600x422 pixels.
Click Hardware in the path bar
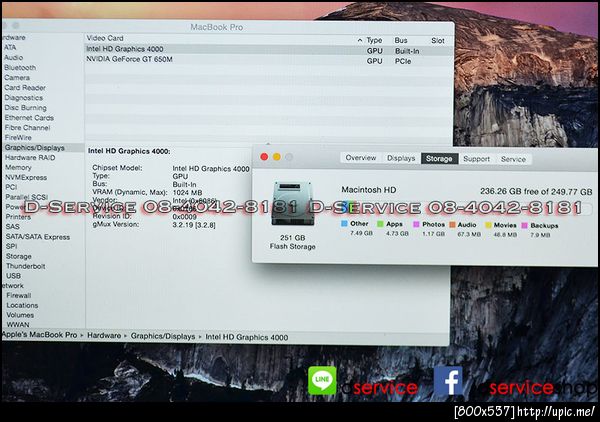click(x=104, y=336)
